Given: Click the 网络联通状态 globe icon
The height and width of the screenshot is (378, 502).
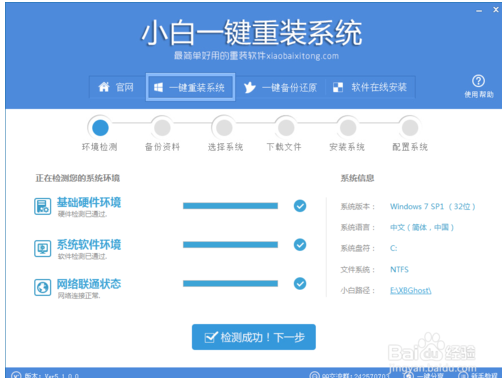Looking at the screenshot, I should 43,287.
